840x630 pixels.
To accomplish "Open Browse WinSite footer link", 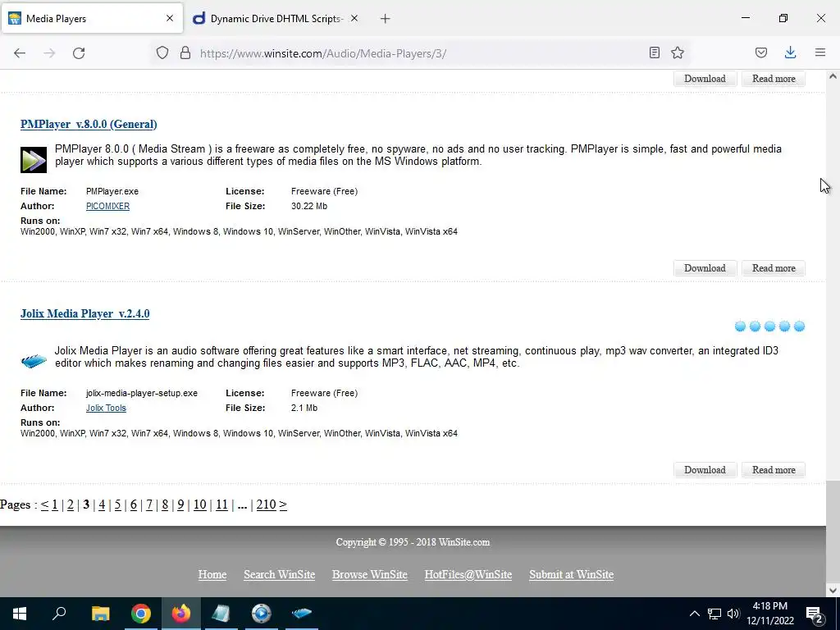I will click(x=370, y=575).
